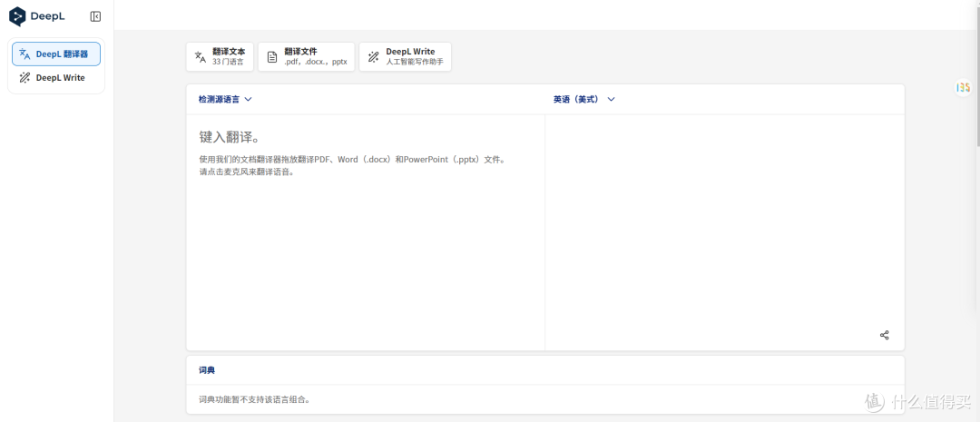Viewport: 980px width, 422px height.
Task: Open the DeepL Write 人工智能写作助手 tab
Action: (x=405, y=57)
